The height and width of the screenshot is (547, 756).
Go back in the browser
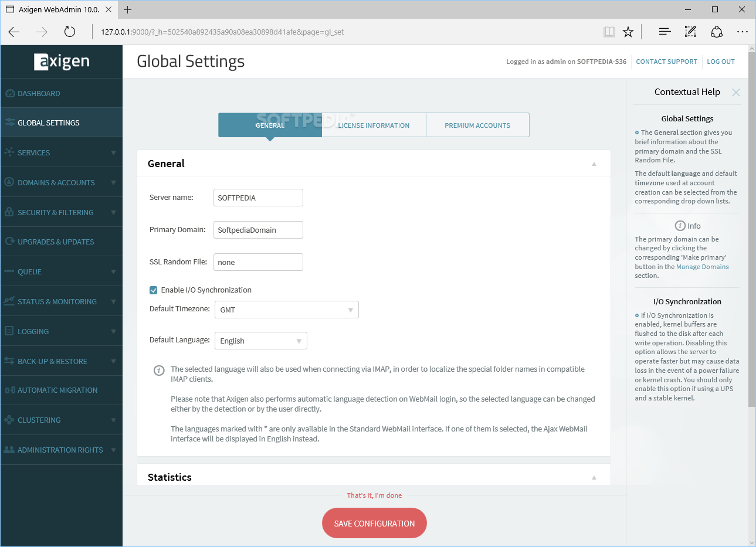(x=14, y=32)
